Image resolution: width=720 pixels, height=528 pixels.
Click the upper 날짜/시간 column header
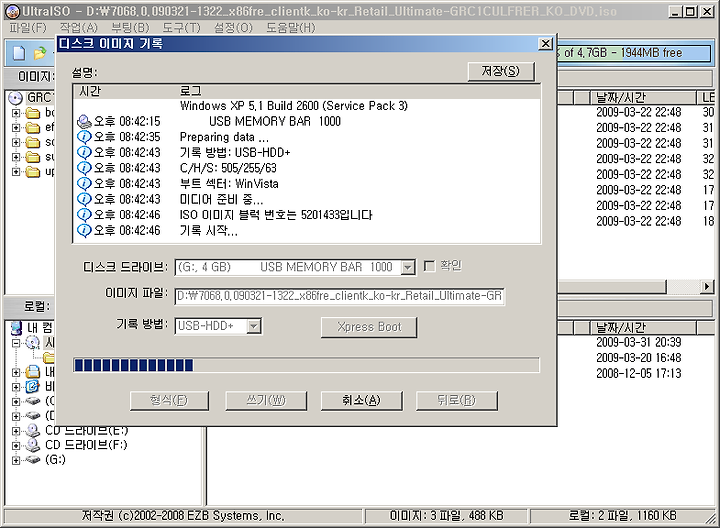point(643,97)
